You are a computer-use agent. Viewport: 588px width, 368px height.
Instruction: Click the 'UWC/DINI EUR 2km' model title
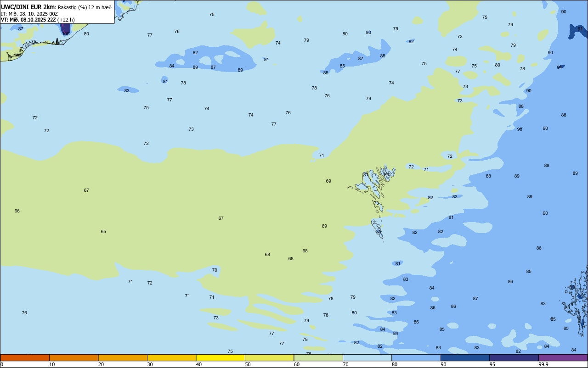click(28, 6)
